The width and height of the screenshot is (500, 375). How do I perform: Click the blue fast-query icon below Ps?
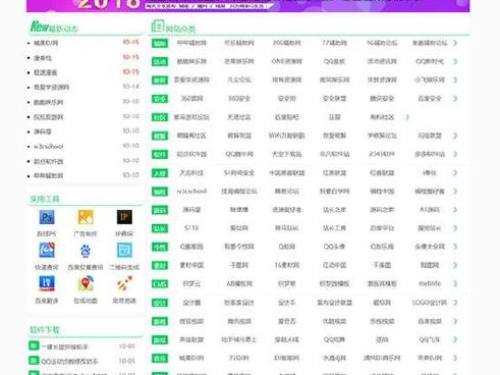47,250
